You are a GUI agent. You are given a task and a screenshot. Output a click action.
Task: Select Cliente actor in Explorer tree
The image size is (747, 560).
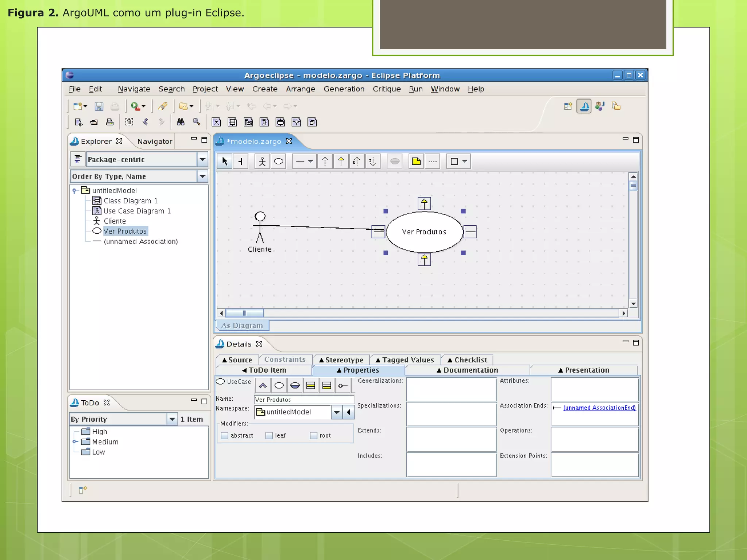(115, 221)
